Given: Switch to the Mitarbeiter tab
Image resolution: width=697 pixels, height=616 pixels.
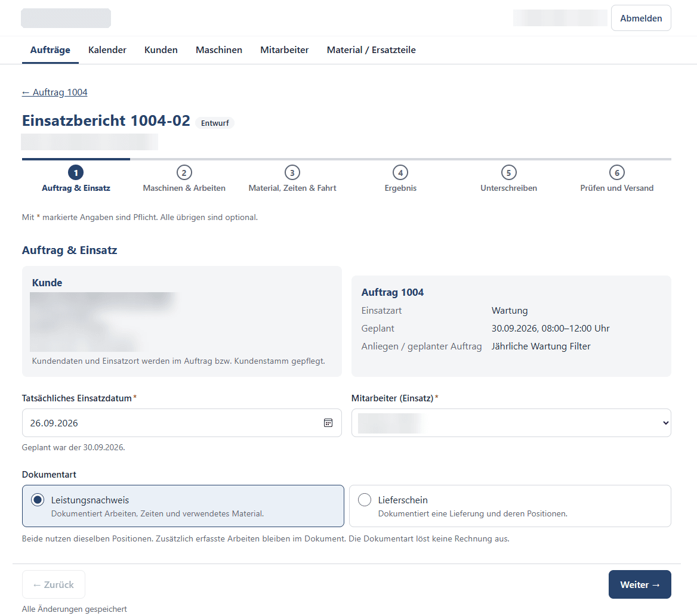Looking at the screenshot, I should [285, 49].
